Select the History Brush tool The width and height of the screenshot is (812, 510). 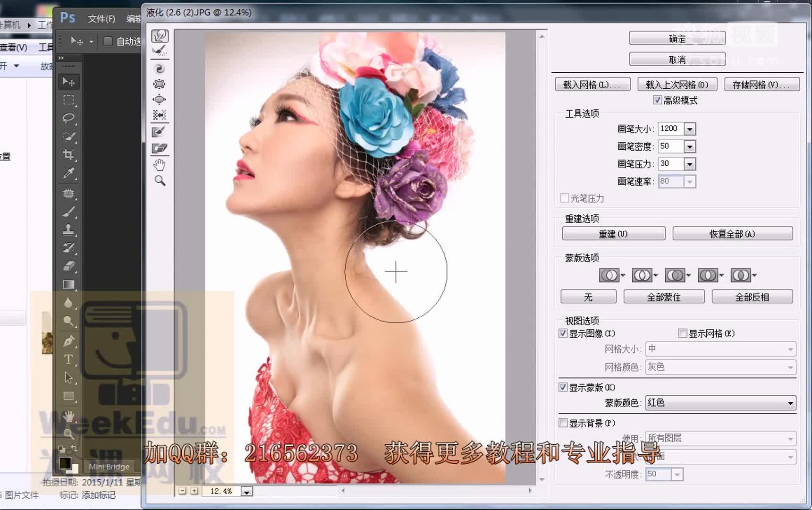(69, 248)
